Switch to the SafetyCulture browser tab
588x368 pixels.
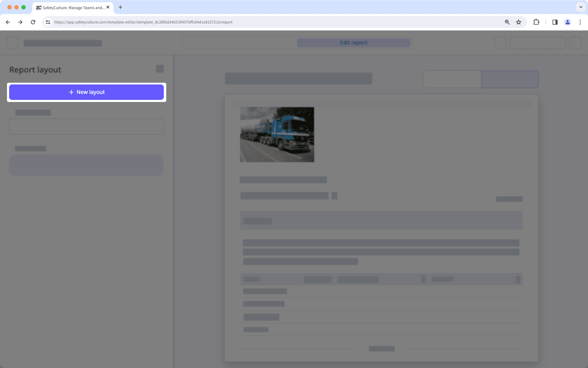coord(70,7)
